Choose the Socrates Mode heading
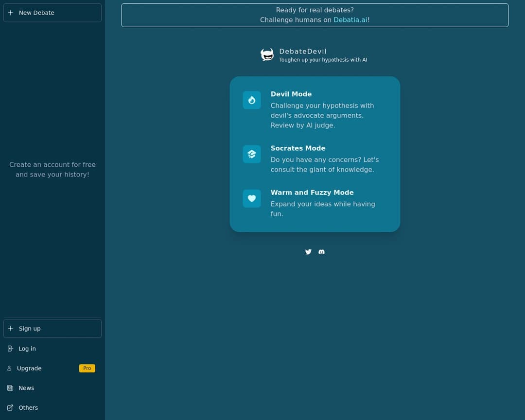 point(298,148)
